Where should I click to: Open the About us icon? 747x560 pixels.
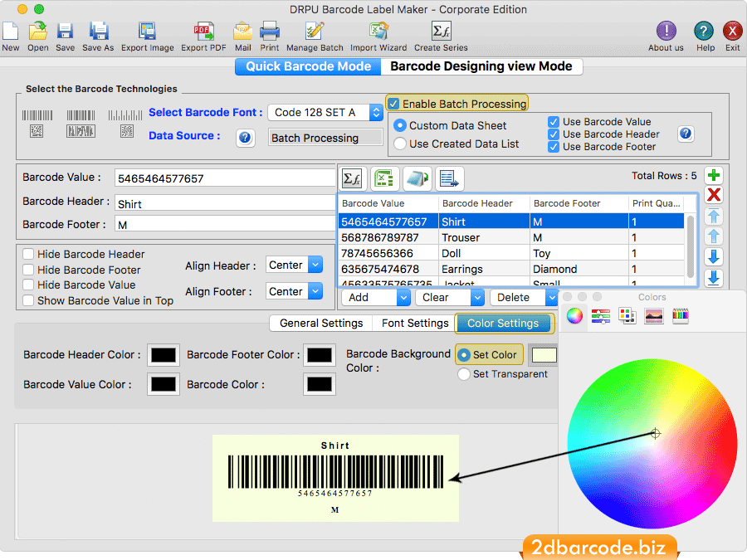click(666, 31)
